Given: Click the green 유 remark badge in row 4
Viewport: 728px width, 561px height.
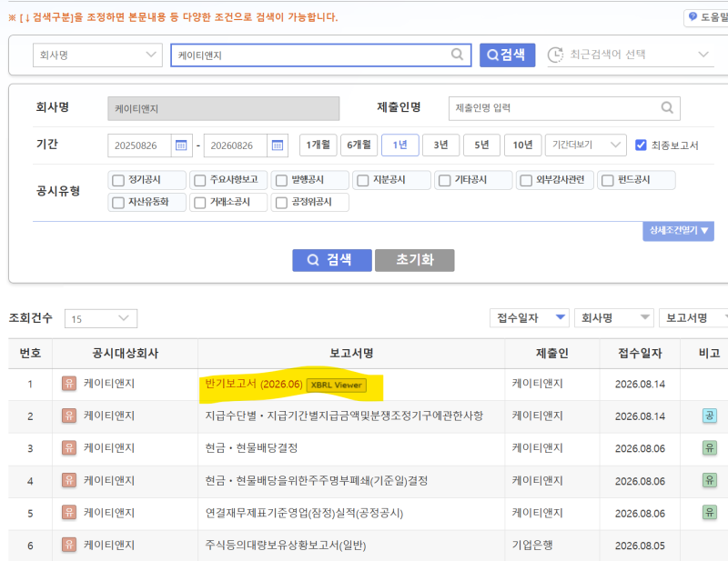Looking at the screenshot, I should pos(709,480).
